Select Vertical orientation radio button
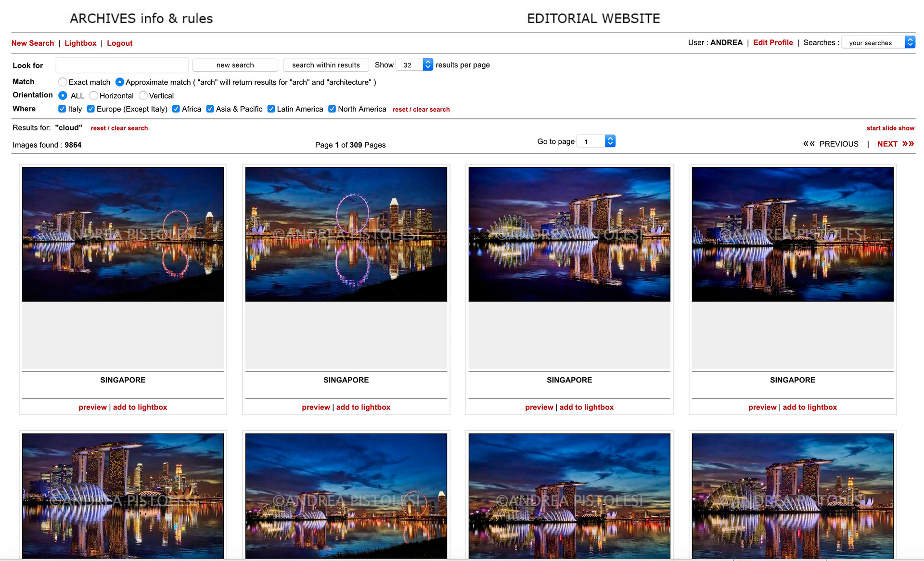 (x=143, y=95)
